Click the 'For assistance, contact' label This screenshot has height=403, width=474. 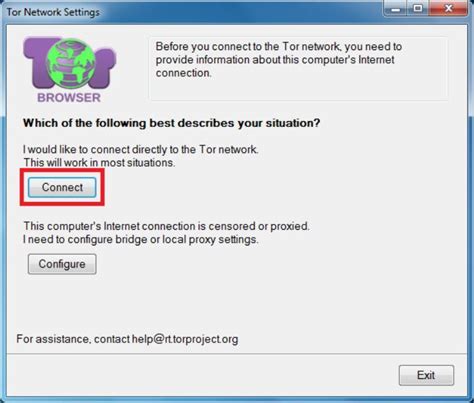click(73, 339)
